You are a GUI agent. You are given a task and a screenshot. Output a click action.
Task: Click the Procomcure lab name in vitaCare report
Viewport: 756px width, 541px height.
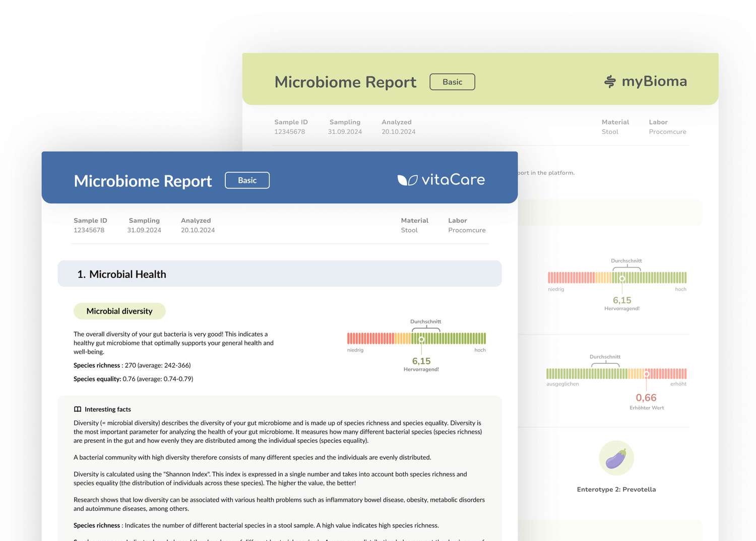point(467,230)
